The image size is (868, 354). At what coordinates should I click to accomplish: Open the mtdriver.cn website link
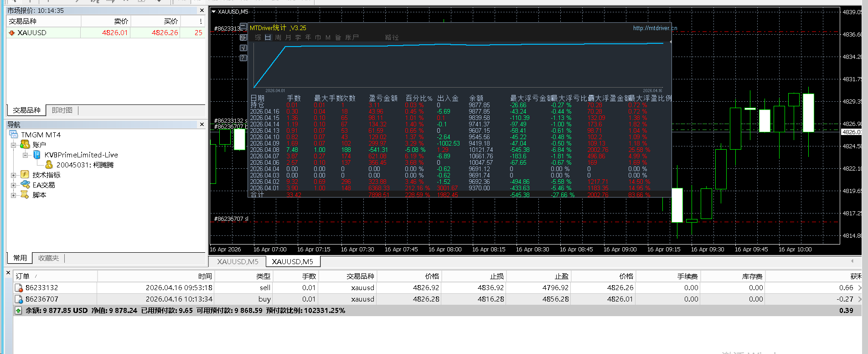(x=655, y=28)
